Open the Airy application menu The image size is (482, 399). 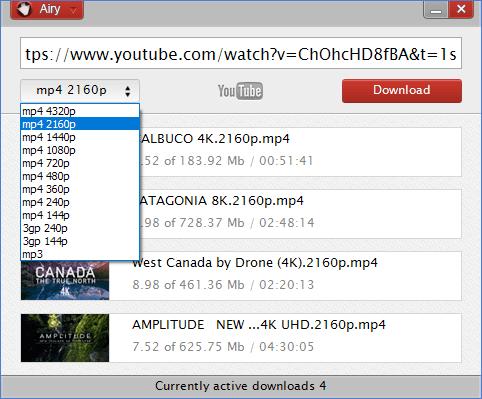coord(47,9)
